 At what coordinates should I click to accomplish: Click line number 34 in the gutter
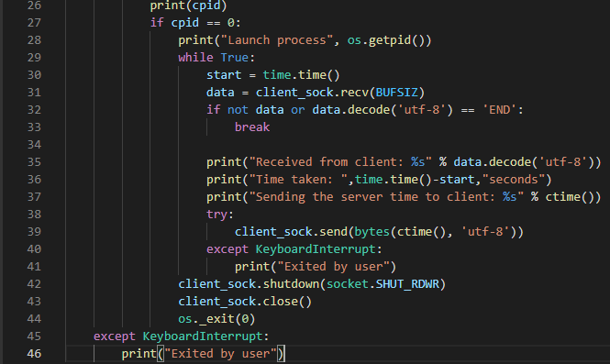click(34, 145)
